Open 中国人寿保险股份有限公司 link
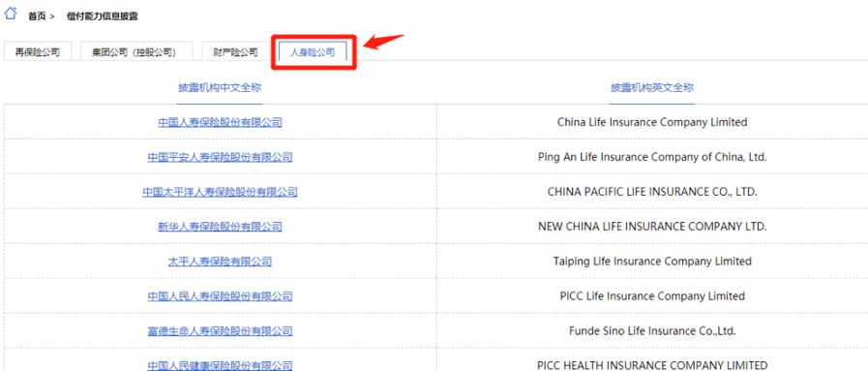The width and height of the screenshot is (868, 371). coord(220,122)
